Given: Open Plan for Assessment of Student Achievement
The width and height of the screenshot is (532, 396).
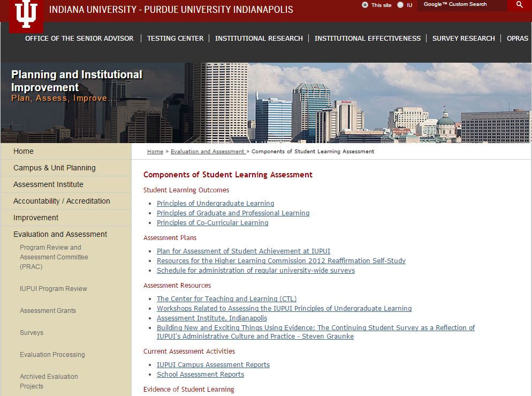Looking at the screenshot, I should 244,251.
